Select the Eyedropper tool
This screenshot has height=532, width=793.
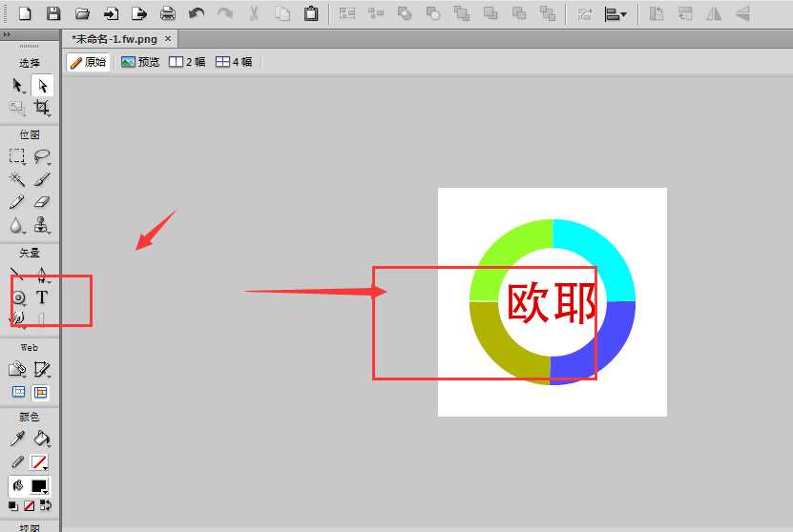point(17,439)
